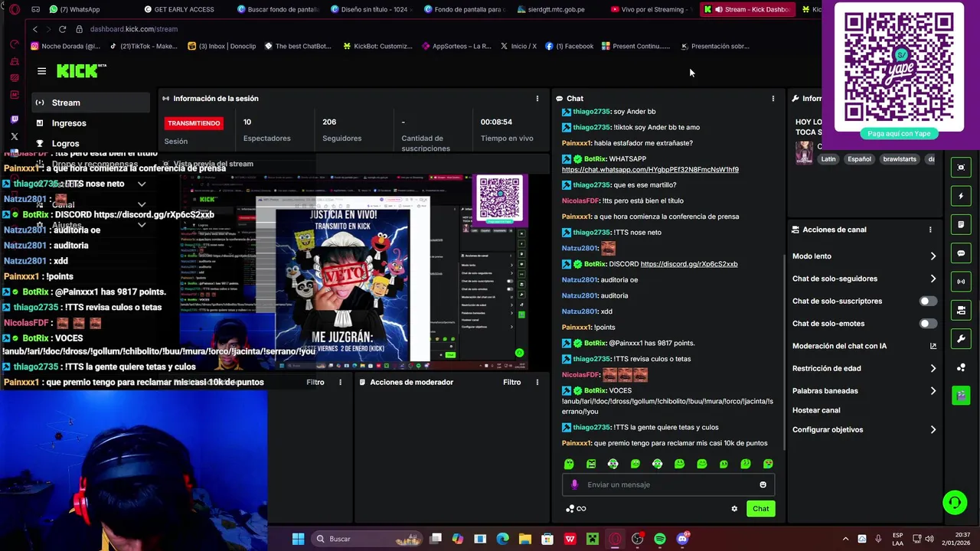Open the lightning quick-actions icon in right rail

click(x=961, y=196)
